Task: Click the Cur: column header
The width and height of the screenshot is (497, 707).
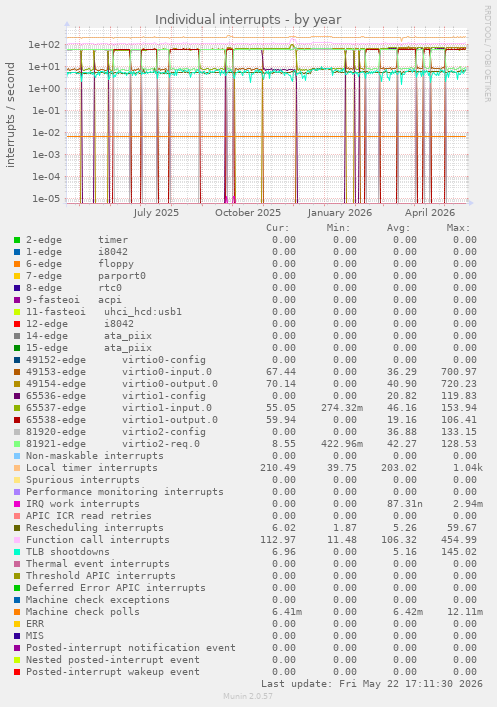Action: point(277,228)
